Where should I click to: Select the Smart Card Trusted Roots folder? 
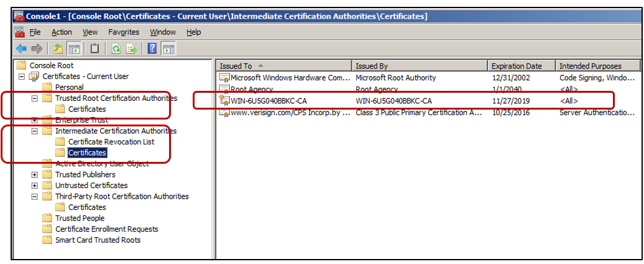[x=98, y=240]
